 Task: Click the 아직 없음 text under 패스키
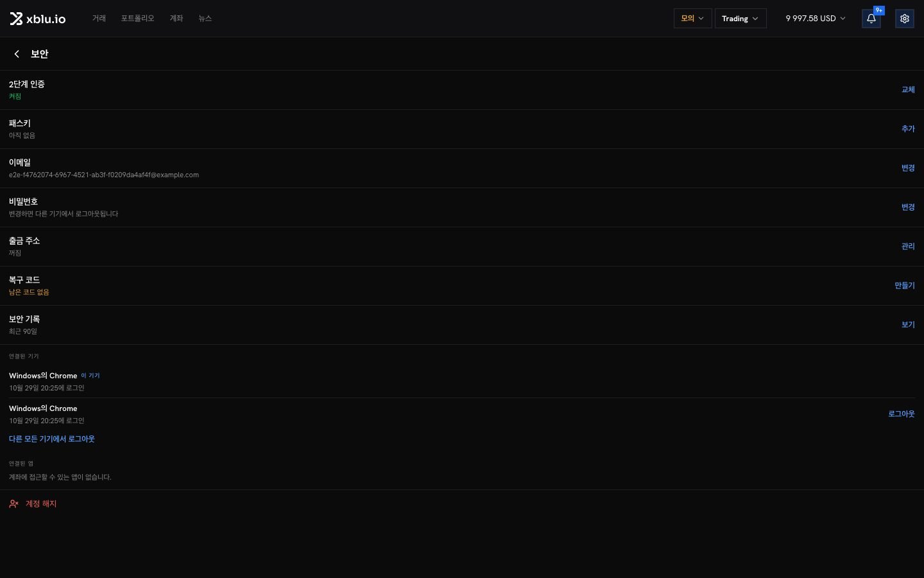(22, 136)
